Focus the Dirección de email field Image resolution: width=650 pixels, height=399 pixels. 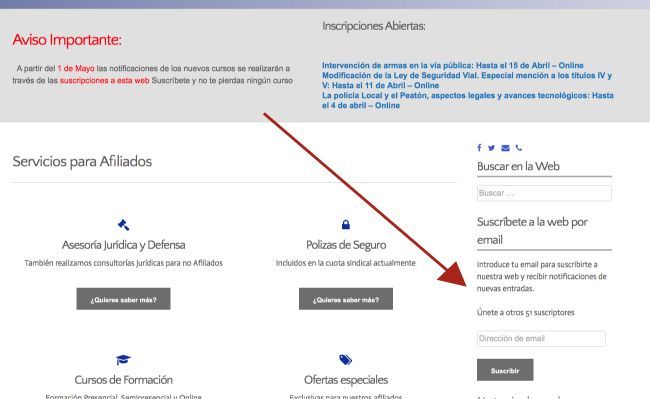(541, 339)
